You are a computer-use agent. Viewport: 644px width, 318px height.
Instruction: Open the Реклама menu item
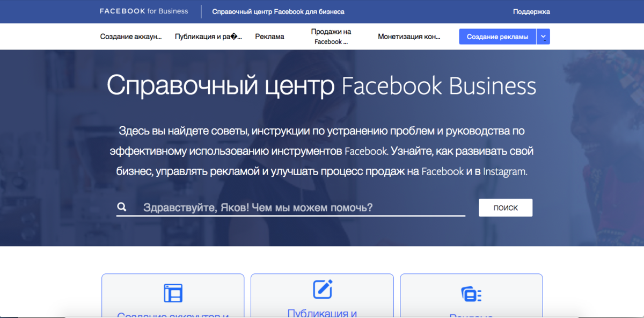[269, 37]
